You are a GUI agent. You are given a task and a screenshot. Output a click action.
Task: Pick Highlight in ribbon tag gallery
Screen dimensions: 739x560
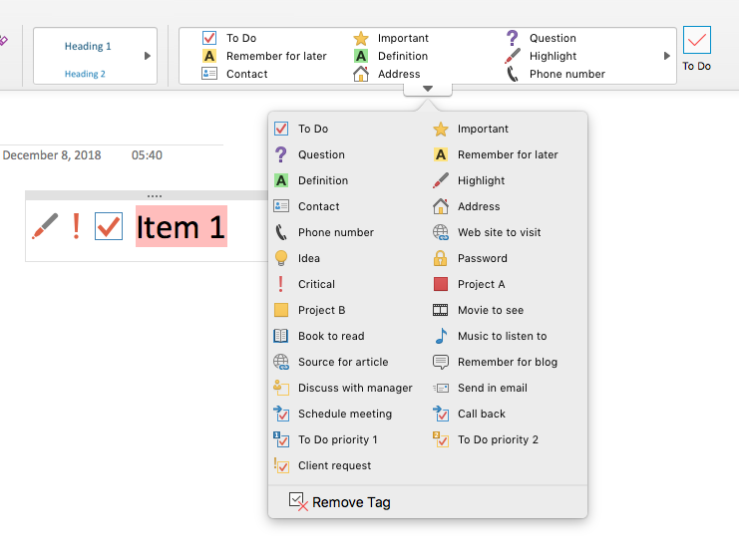541,56
